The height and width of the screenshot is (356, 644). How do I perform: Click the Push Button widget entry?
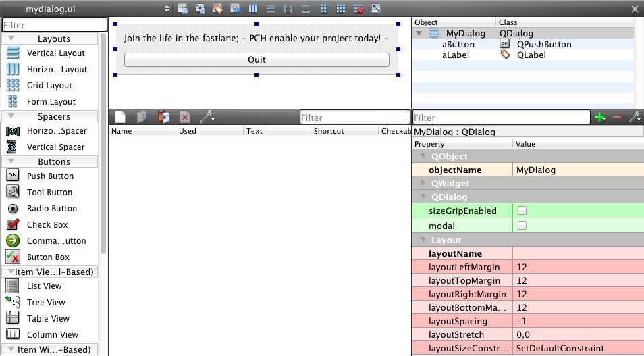click(x=50, y=176)
